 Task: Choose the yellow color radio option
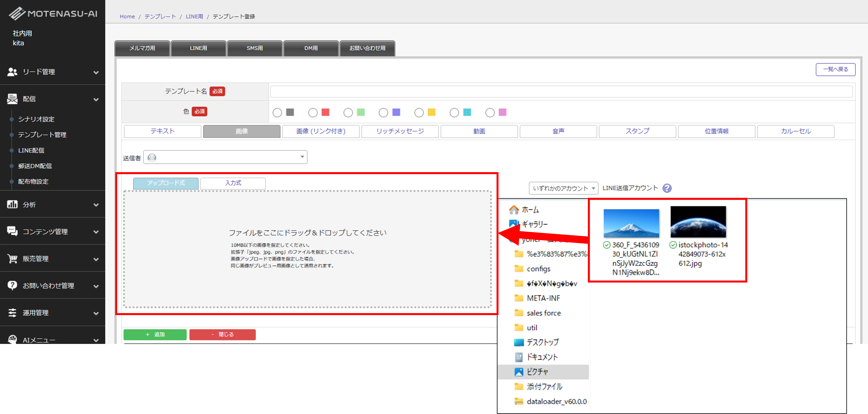419,113
